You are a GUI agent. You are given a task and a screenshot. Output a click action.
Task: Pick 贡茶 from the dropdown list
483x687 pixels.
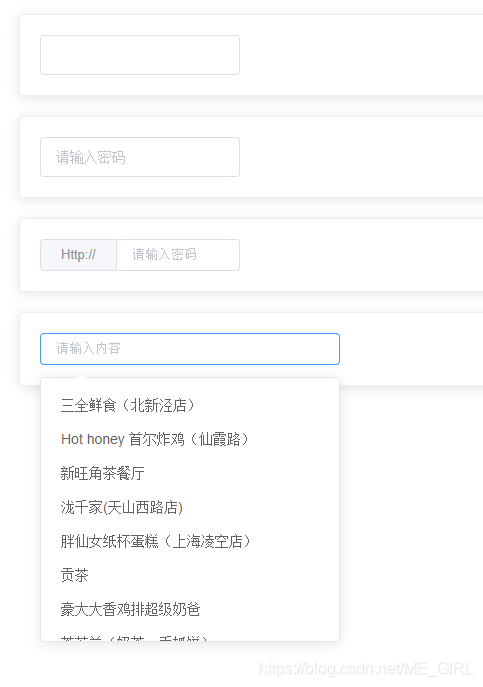pos(190,575)
